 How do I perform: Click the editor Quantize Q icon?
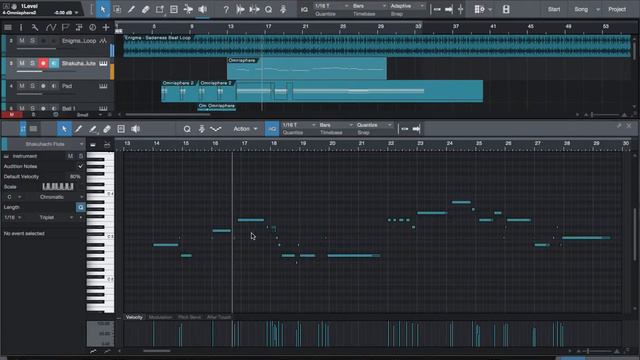tap(187, 129)
